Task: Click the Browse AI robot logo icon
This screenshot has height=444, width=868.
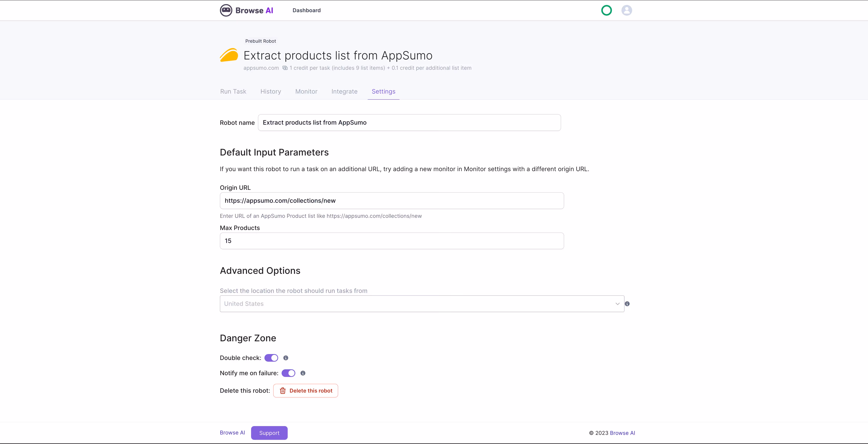Action: click(x=226, y=10)
